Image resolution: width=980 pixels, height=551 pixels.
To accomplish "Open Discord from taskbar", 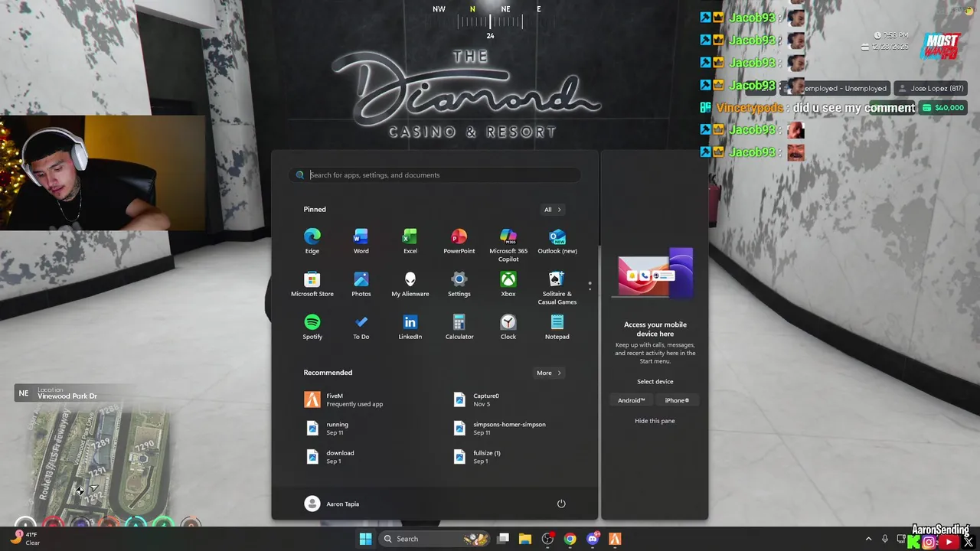I will [x=592, y=539].
